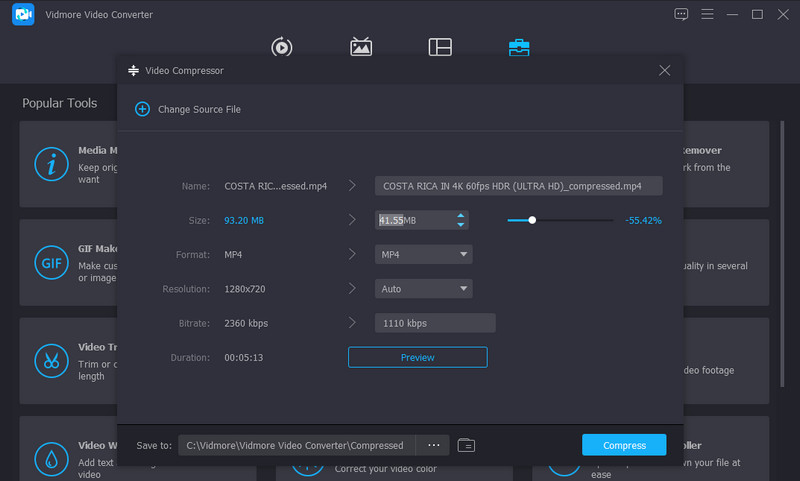Increase the output size with up arrow

460,215
